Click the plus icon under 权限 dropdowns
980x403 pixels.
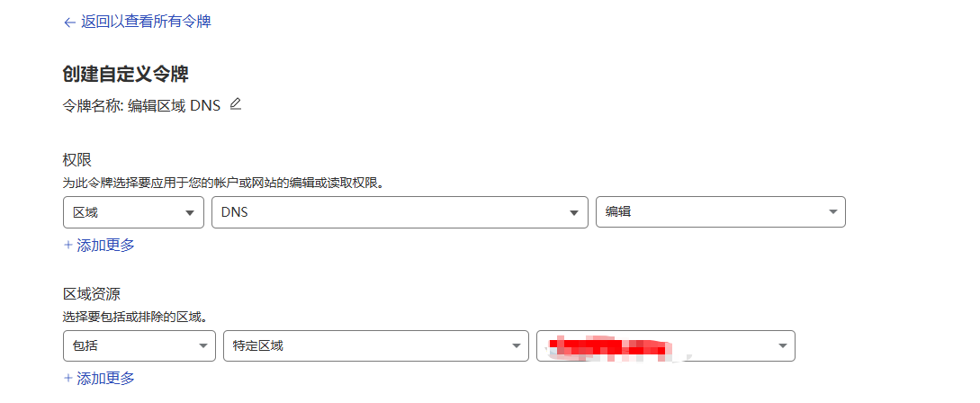pos(68,245)
